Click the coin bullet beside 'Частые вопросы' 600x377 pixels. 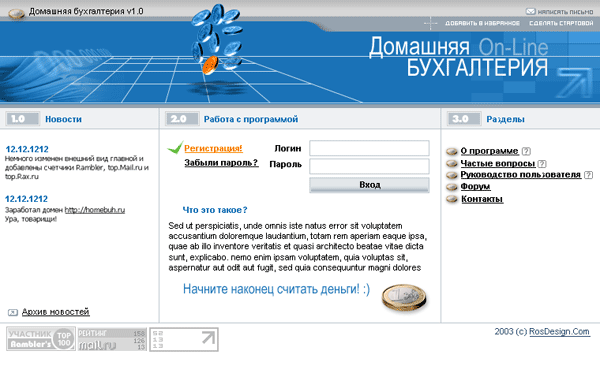[x=452, y=164]
